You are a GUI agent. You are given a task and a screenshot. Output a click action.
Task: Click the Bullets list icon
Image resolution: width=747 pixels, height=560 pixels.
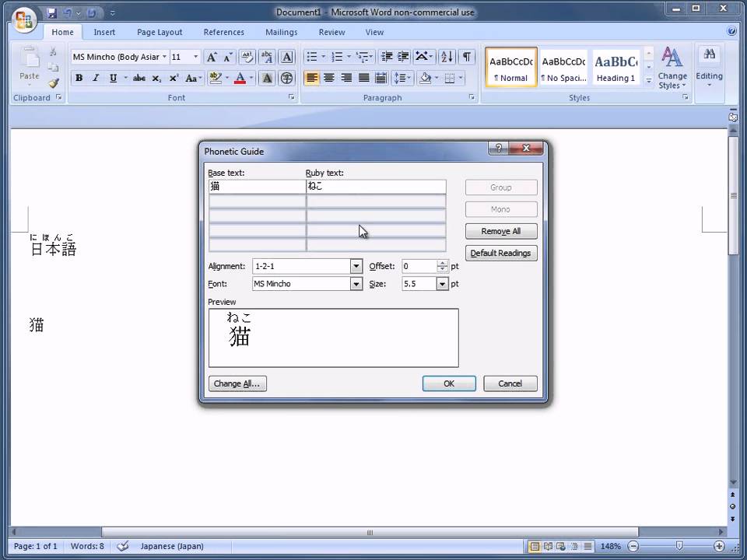[311, 57]
